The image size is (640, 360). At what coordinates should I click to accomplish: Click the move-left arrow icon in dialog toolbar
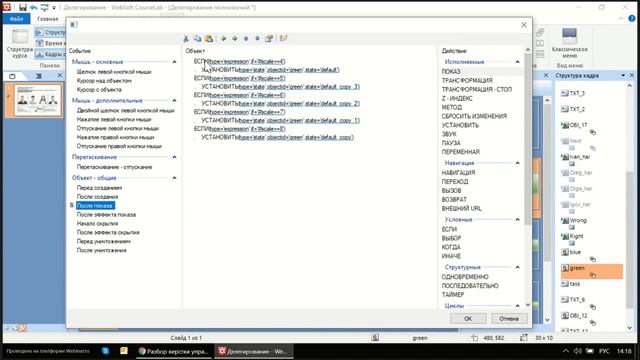(223, 38)
